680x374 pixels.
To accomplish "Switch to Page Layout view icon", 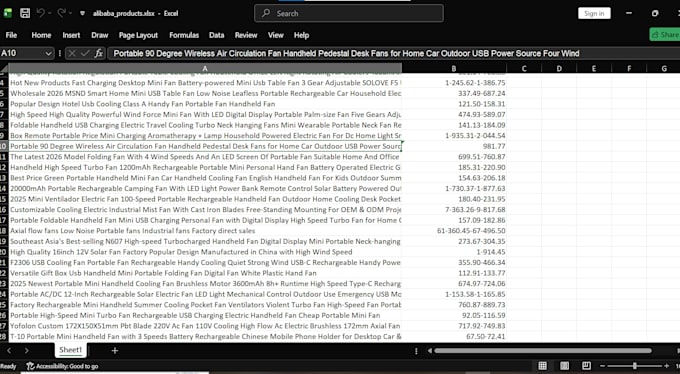I will click(564, 366).
